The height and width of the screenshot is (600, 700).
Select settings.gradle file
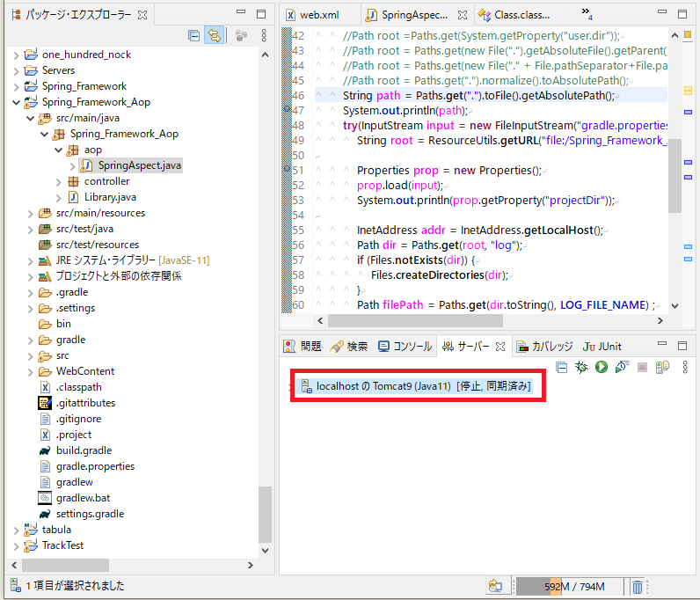point(90,514)
